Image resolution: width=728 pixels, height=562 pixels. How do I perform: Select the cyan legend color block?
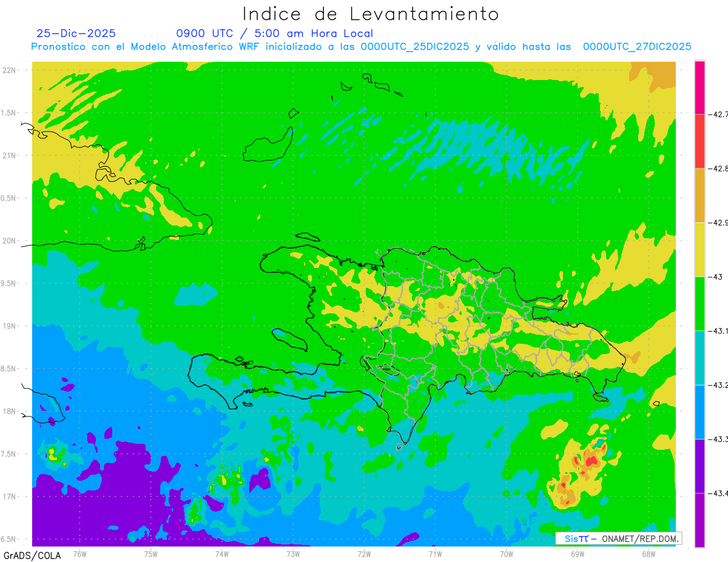click(699, 357)
